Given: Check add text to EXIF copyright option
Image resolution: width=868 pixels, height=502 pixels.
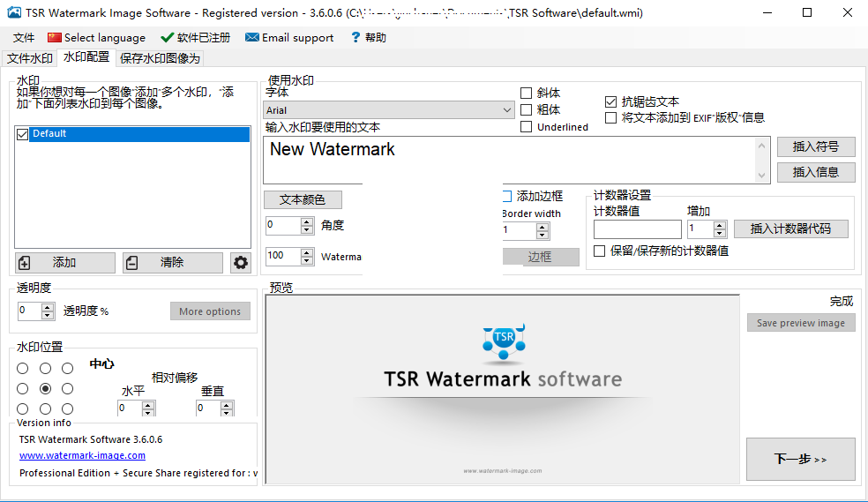Looking at the screenshot, I should point(610,118).
